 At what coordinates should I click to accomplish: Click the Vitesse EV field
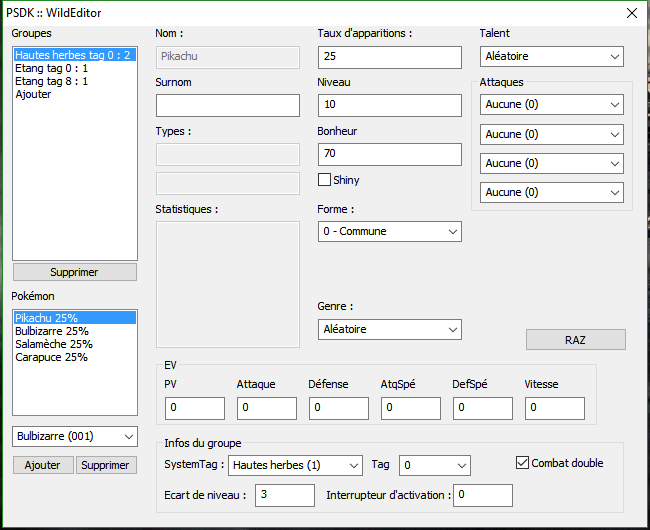coord(555,408)
